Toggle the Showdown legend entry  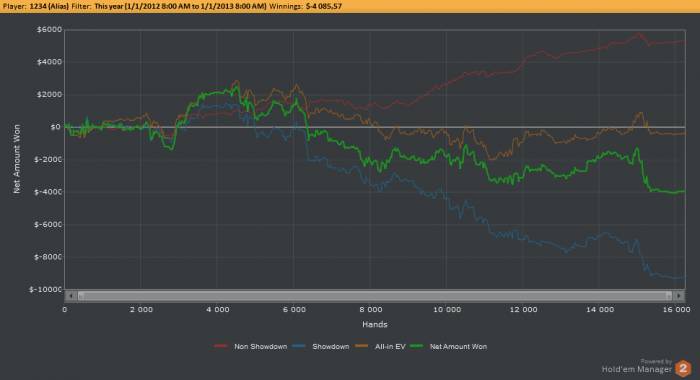click(321, 347)
